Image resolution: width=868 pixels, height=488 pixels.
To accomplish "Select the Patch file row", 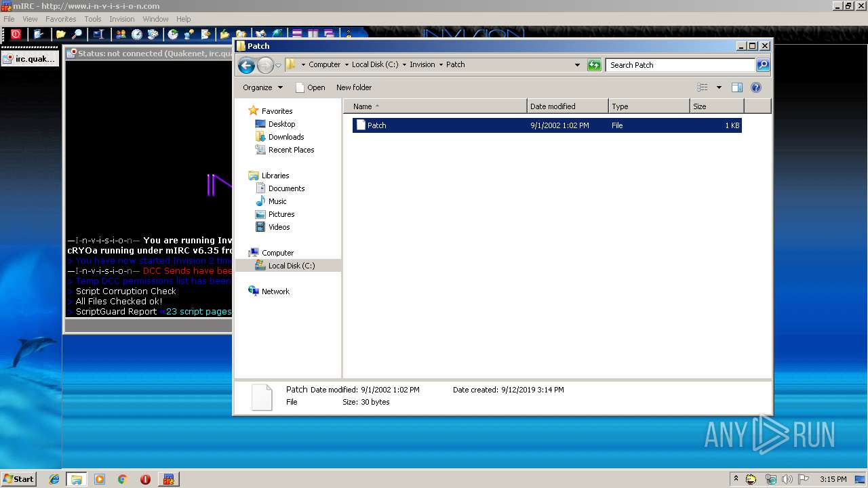I will click(x=547, y=125).
